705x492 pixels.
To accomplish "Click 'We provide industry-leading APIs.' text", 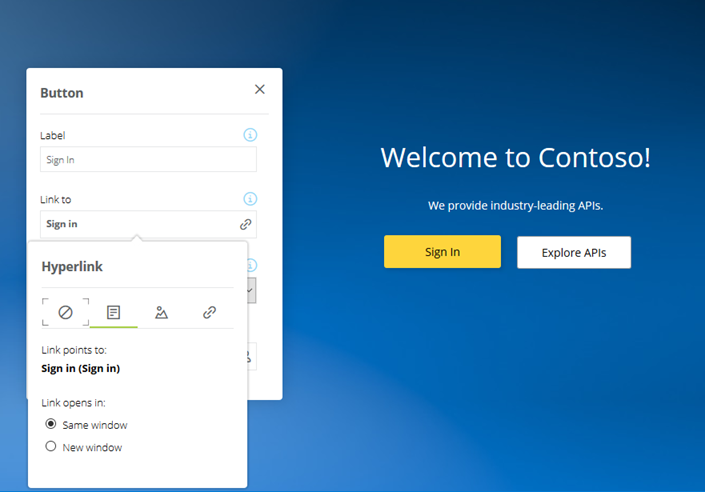I will 515,206.
